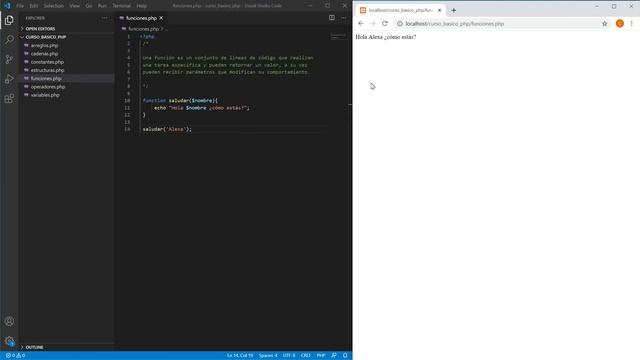Open cadenas.php in the explorer
The height and width of the screenshot is (360, 640).
click(x=44, y=53)
